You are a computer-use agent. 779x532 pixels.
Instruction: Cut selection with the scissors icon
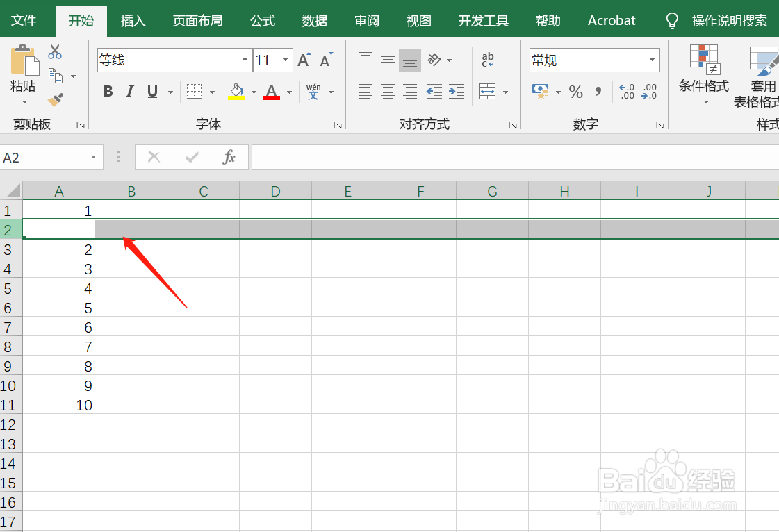point(55,51)
